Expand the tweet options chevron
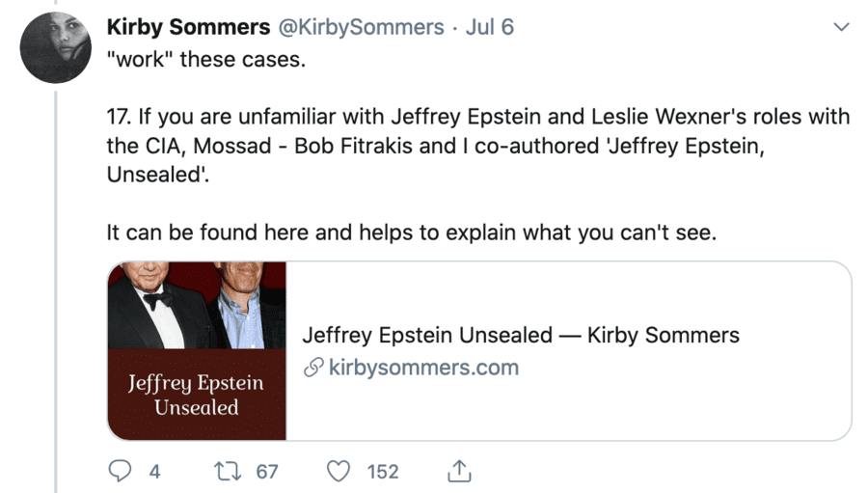This screenshot has height=493, width=868. click(x=841, y=27)
